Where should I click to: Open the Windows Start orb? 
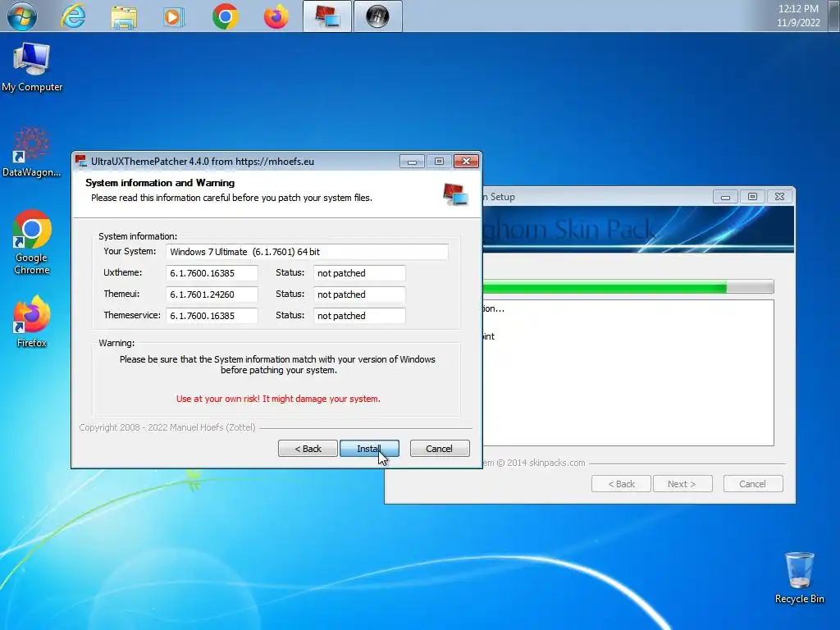coord(22,16)
